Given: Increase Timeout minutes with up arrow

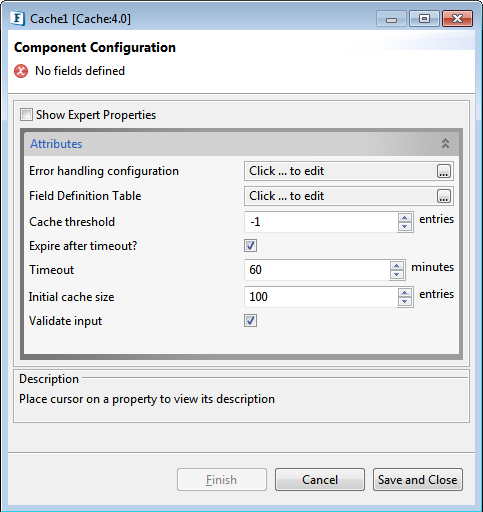Looking at the screenshot, I should pyautogui.click(x=397, y=266).
